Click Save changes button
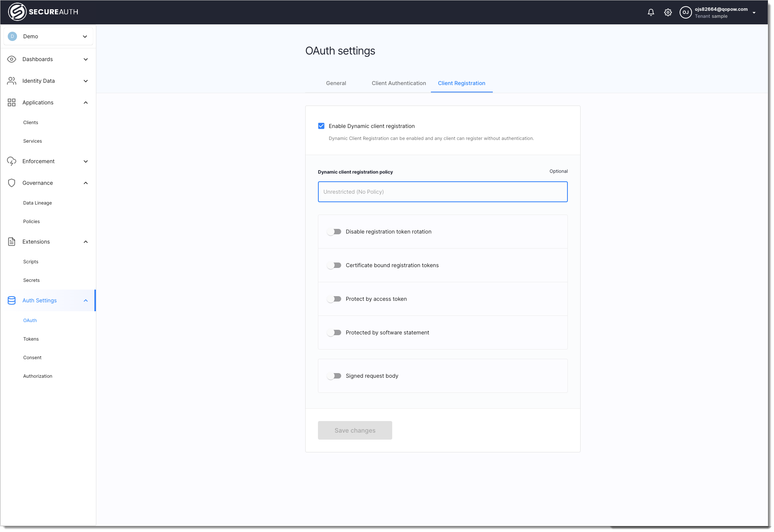Screen dimensions: 774x532 tap(355, 430)
